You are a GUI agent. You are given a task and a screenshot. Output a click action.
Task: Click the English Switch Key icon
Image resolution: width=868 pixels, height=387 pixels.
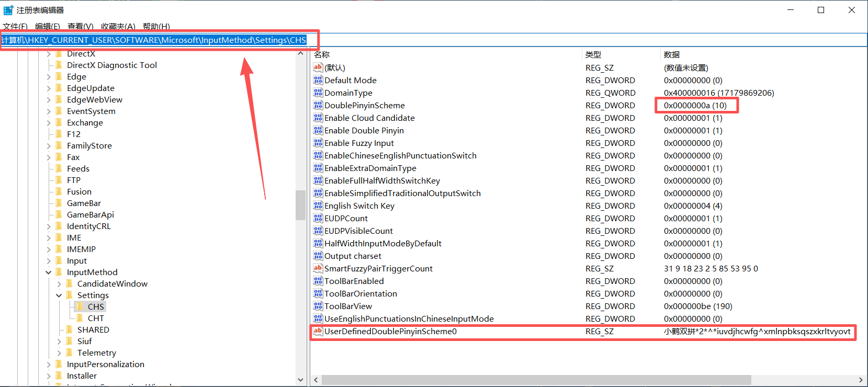pyautogui.click(x=318, y=206)
